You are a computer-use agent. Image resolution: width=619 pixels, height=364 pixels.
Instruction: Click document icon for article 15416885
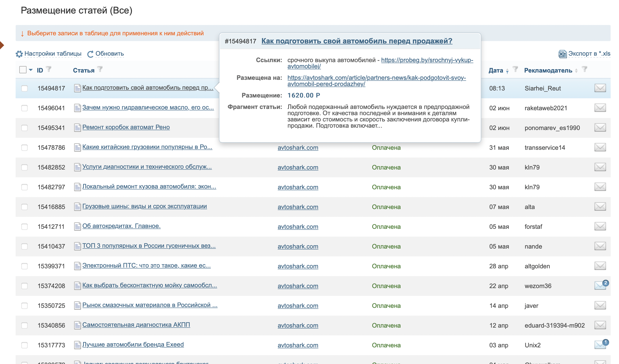click(x=77, y=206)
